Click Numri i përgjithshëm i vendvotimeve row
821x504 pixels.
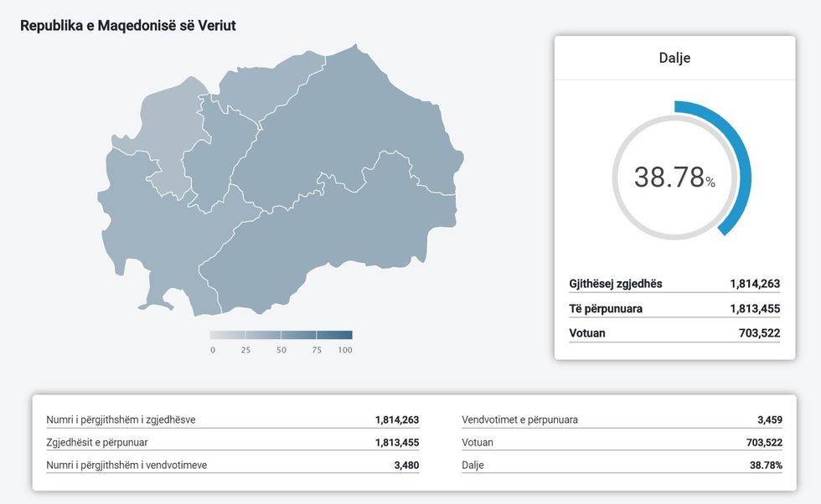[232, 465]
